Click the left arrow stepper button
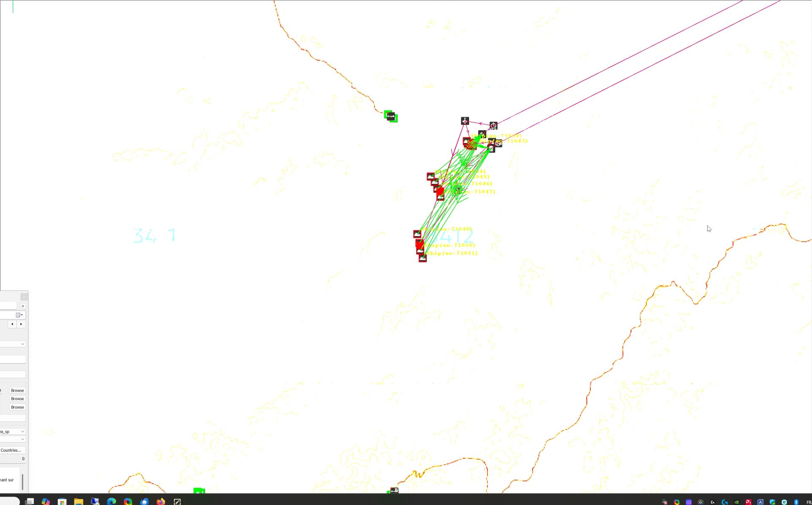This screenshot has width=812, height=505. 12,324
